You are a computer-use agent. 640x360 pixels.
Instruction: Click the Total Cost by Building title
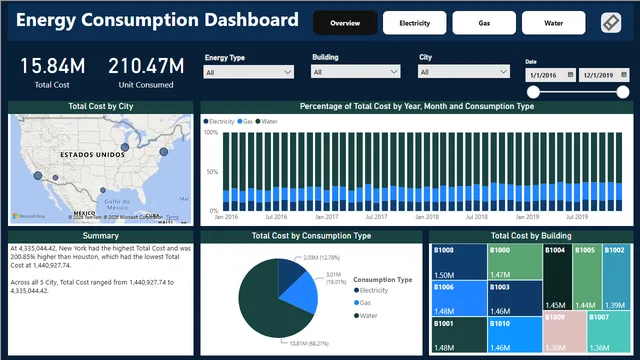click(531, 236)
